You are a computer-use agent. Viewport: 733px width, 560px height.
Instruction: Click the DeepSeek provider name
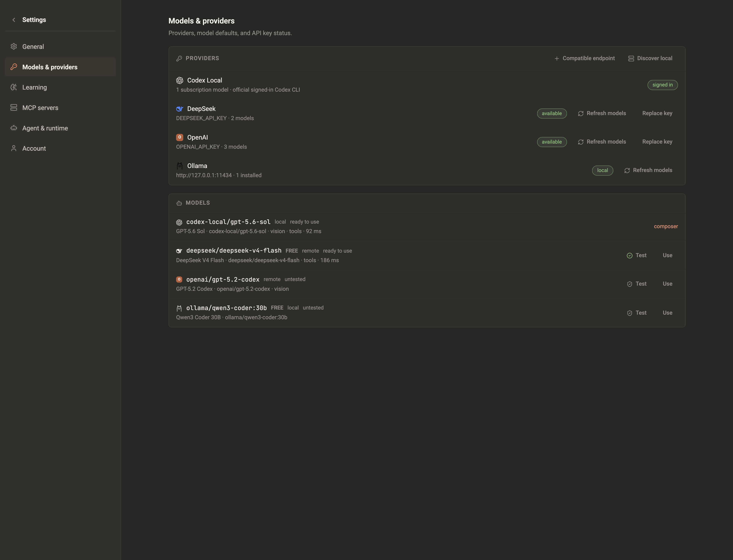[201, 109]
